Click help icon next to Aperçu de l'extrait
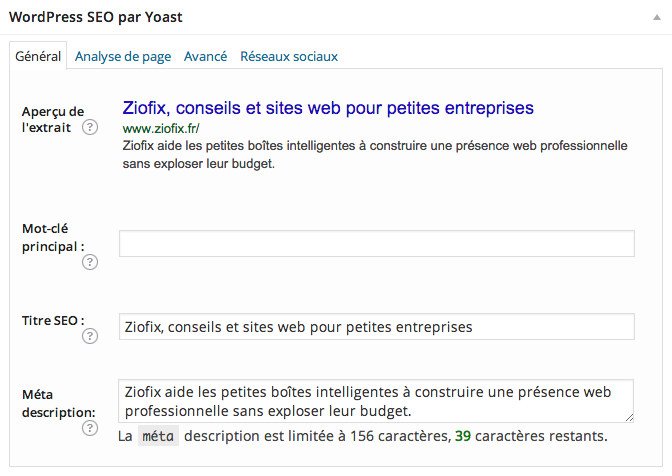The width and height of the screenshot is (672, 476). point(90,127)
